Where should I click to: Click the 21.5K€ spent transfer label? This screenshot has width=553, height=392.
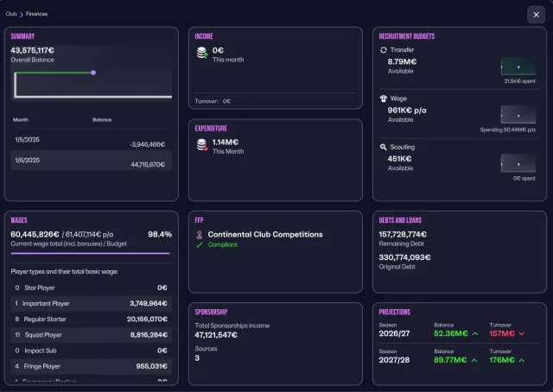pyautogui.click(x=519, y=81)
